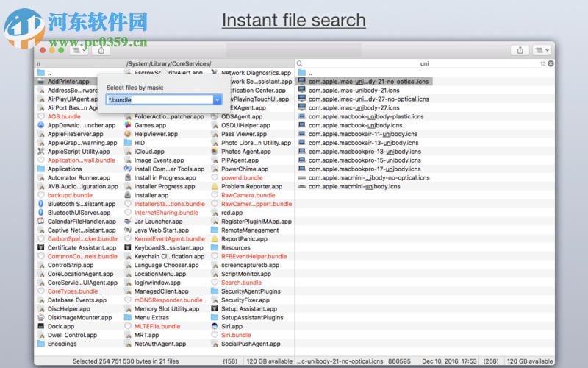The height and width of the screenshot is (368, 588).
Task: Select Keychain Ci...fication.app
Action: coord(170,256)
